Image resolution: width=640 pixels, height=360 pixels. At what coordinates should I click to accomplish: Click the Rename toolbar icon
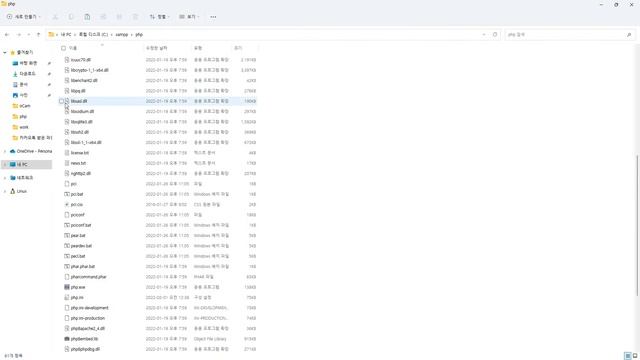coord(103,17)
